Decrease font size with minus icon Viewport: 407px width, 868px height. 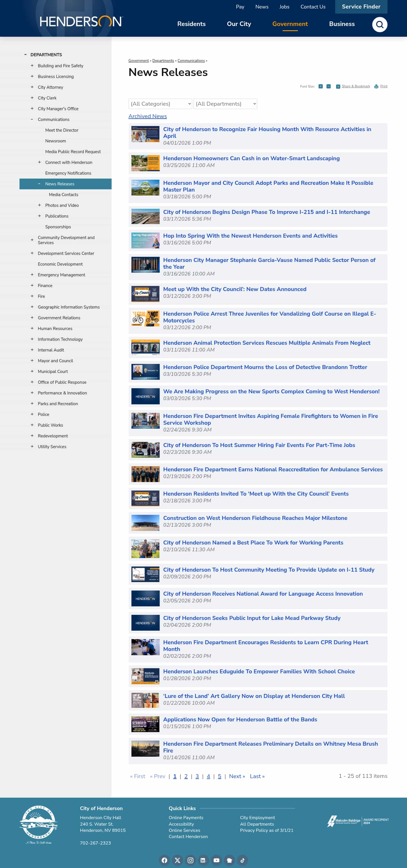point(328,86)
